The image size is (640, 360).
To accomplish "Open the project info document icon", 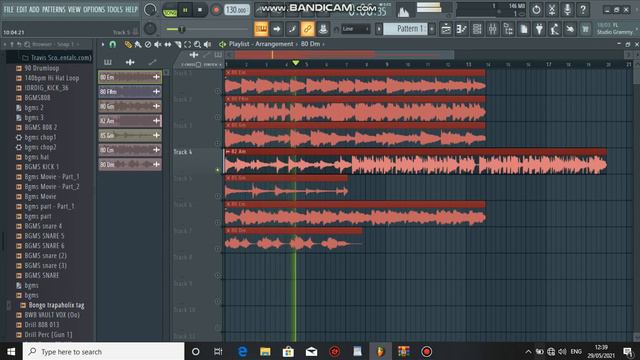I will pyautogui.click(x=524, y=29).
